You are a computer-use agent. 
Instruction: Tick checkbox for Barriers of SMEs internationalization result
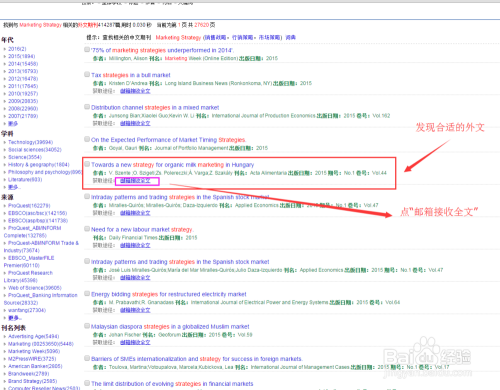click(87, 358)
